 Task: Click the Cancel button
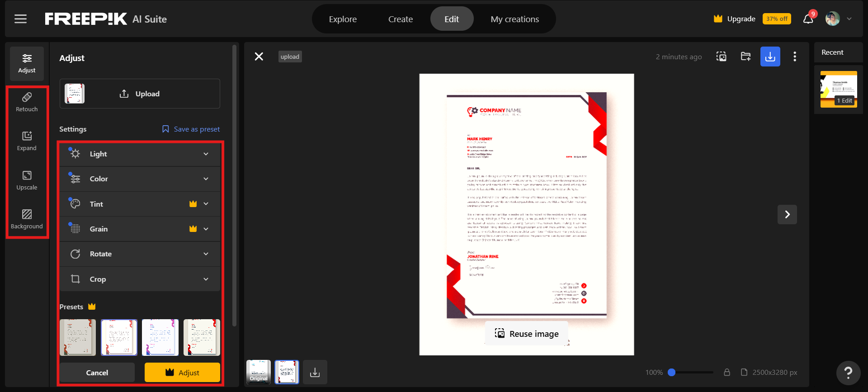pos(97,373)
